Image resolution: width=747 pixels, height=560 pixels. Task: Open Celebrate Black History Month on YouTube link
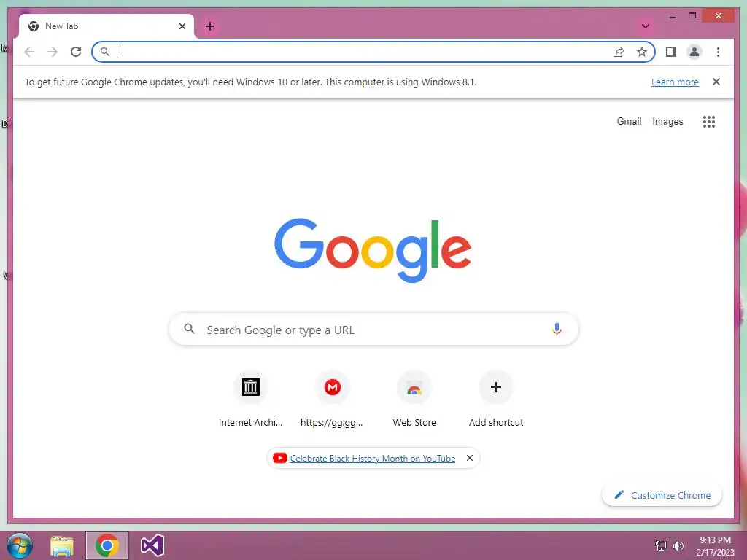pos(373,459)
